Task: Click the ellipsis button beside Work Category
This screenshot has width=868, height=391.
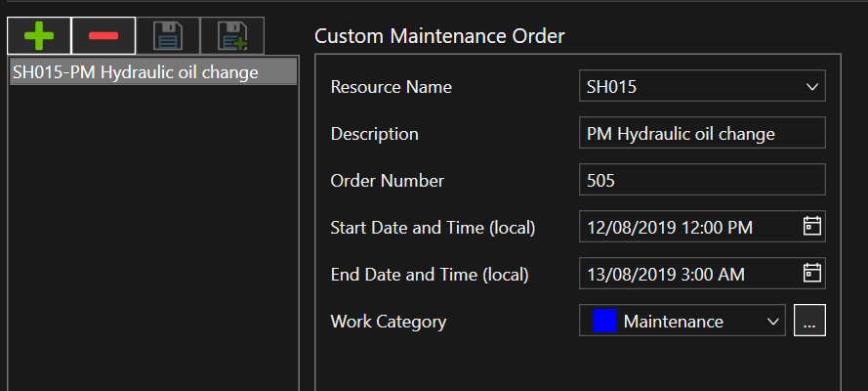Action: point(809,321)
